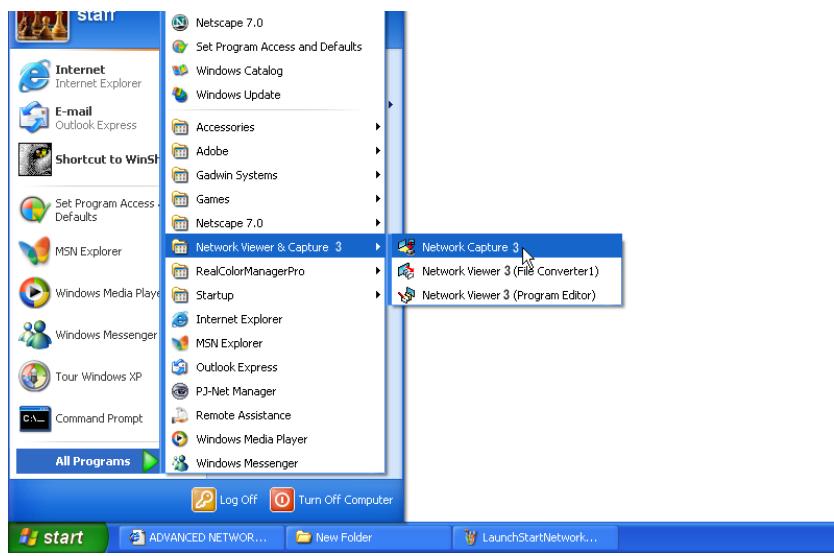The height and width of the screenshot is (556, 834).
Task: Click the Network Viewer & Capture 3 folder icon
Action: click(x=180, y=247)
